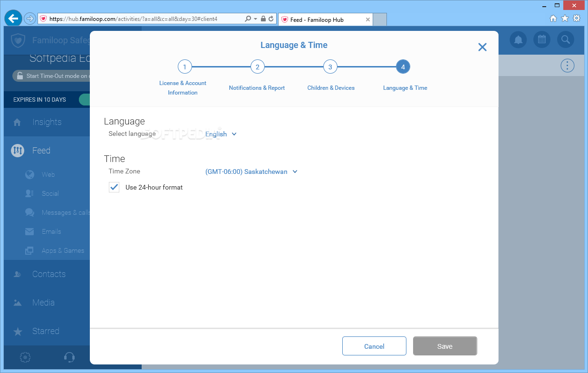Screen dimensions: 588x373
Task: Open notifications bell icon
Action: click(519, 39)
